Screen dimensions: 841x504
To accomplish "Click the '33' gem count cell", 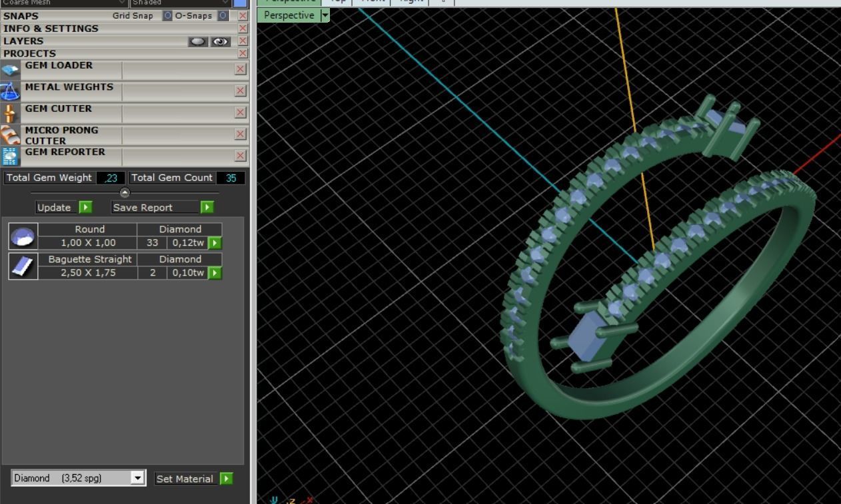I will (x=152, y=243).
